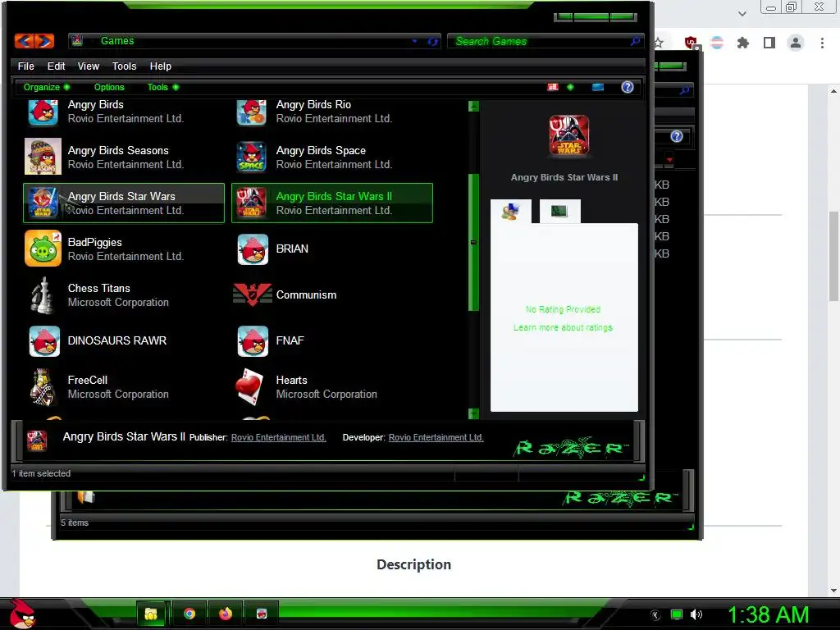Click the Angry Birds Star Wars II preview thumbnail
The image size is (840, 630).
tap(569, 135)
